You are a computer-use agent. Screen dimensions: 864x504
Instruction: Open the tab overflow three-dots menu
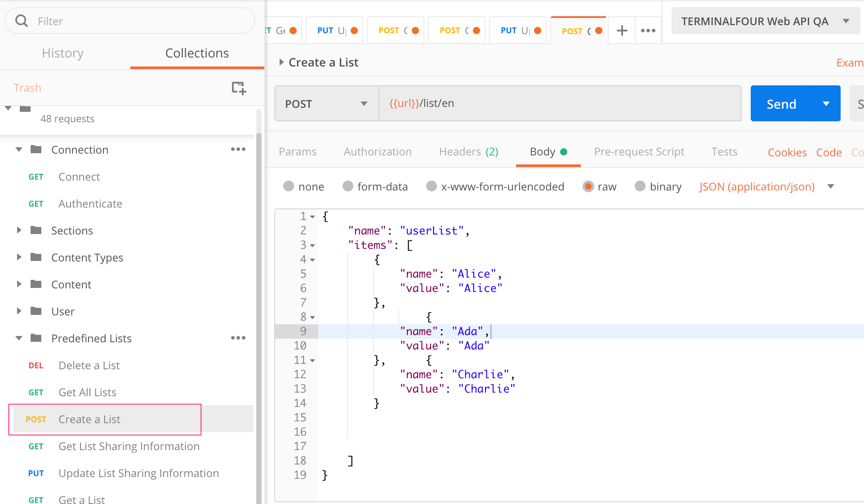(648, 31)
